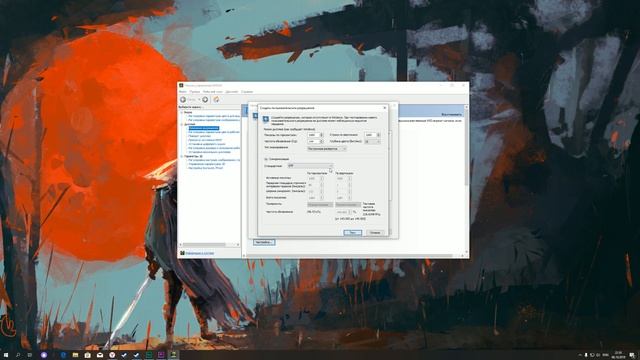640x360 pixels.
Task: Open the horizontal polarity dropdown
Action: [x=320, y=204]
